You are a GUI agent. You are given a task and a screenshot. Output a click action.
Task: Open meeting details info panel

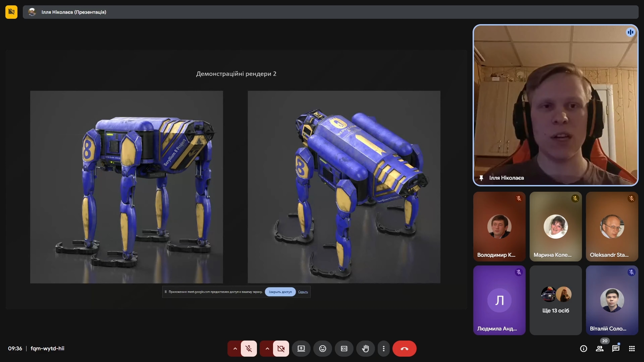[583, 349]
